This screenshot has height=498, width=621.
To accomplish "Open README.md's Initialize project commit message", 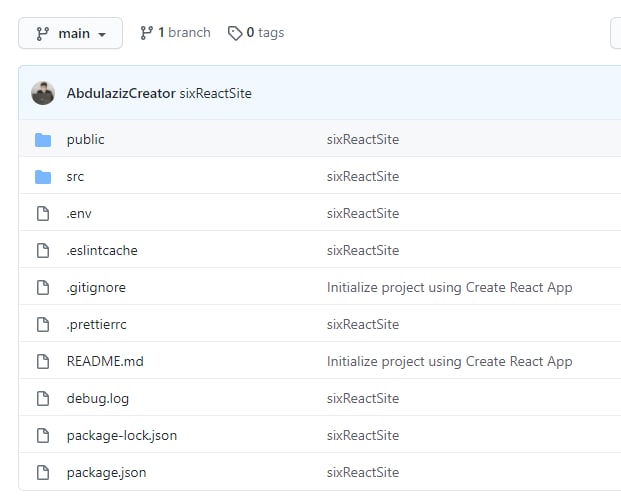I will (x=450, y=362).
